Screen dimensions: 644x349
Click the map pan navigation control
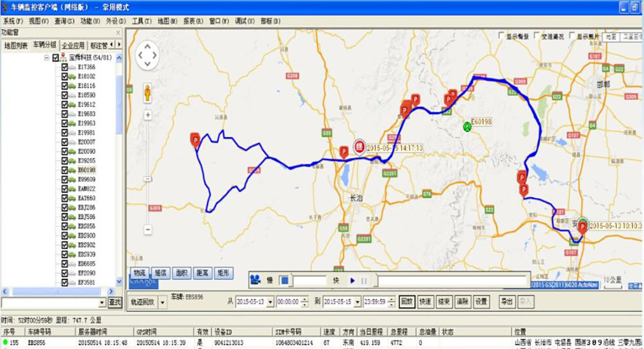coord(148,55)
